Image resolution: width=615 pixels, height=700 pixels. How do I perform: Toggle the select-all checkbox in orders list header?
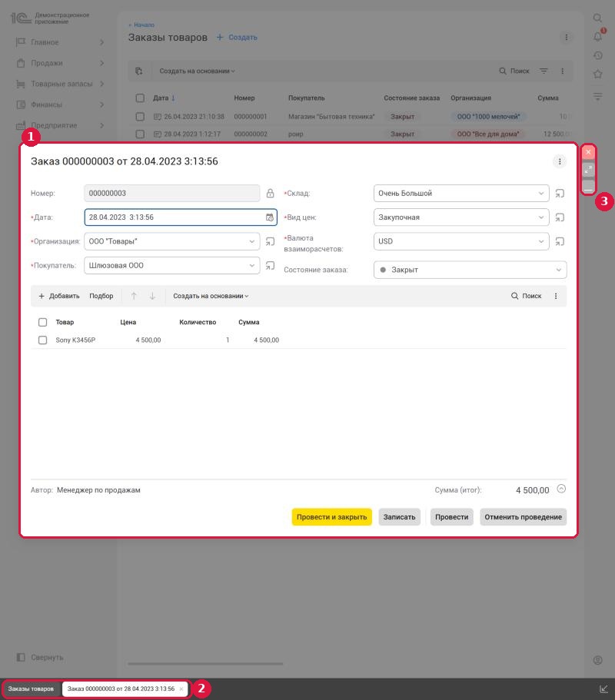[140, 98]
